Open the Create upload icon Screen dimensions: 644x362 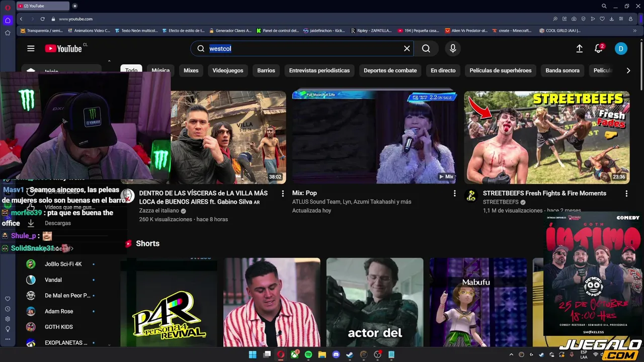pyautogui.click(x=580, y=49)
